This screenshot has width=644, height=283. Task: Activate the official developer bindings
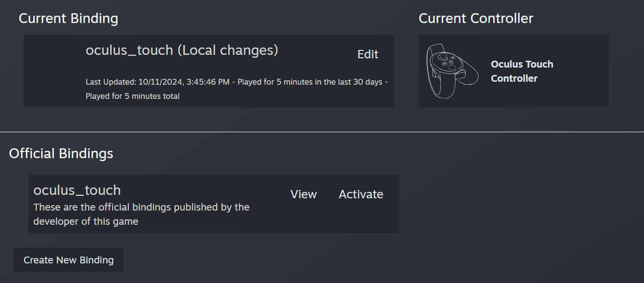[360, 194]
